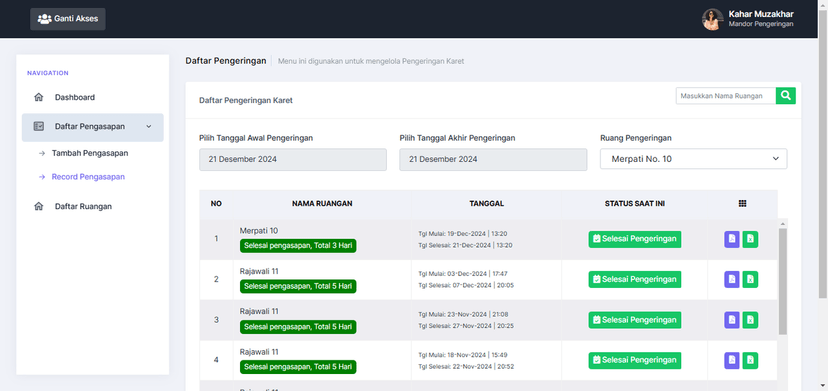Open Pilih Tanggal Akhir Pengeringan date field

[x=493, y=159]
